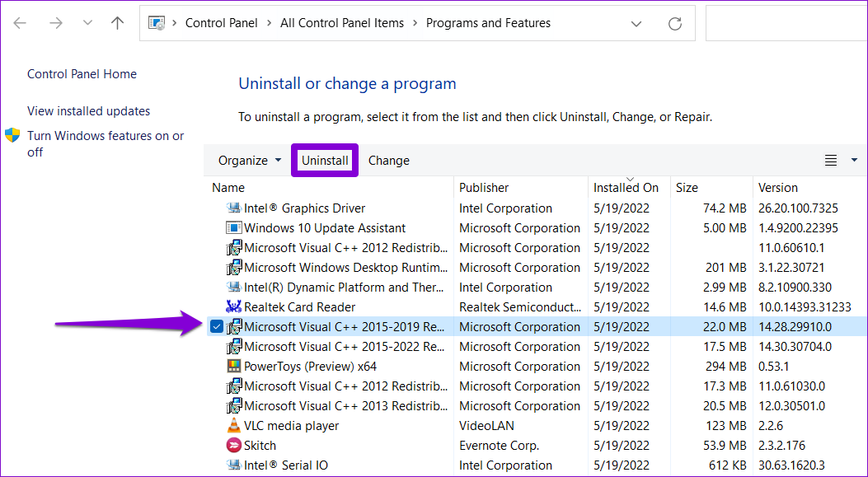Viewport: 868px width, 477px height.
Task: Sort by the Name column header
Action: tap(228, 188)
